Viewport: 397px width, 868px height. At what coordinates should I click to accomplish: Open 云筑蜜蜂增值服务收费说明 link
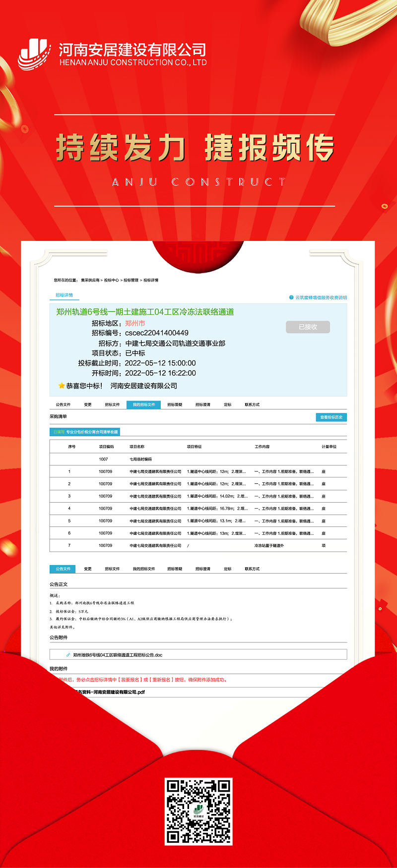coord(321,297)
